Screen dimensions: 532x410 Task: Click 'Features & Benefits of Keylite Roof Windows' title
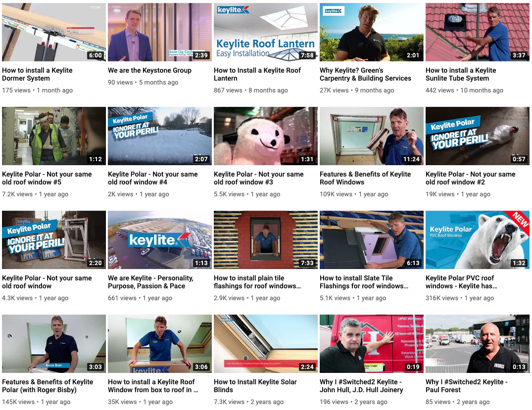(365, 178)
